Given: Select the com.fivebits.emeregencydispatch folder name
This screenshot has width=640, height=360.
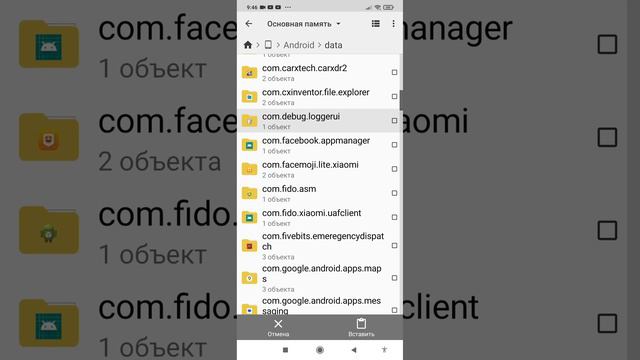Looking at the screenshot, I should click(x=323, y=241).
